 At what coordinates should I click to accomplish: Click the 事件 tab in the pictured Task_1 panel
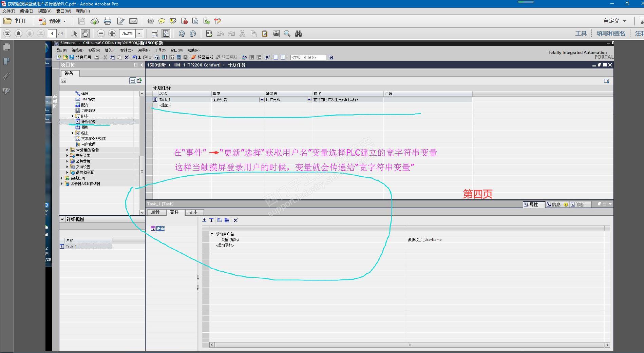point(174,212)
